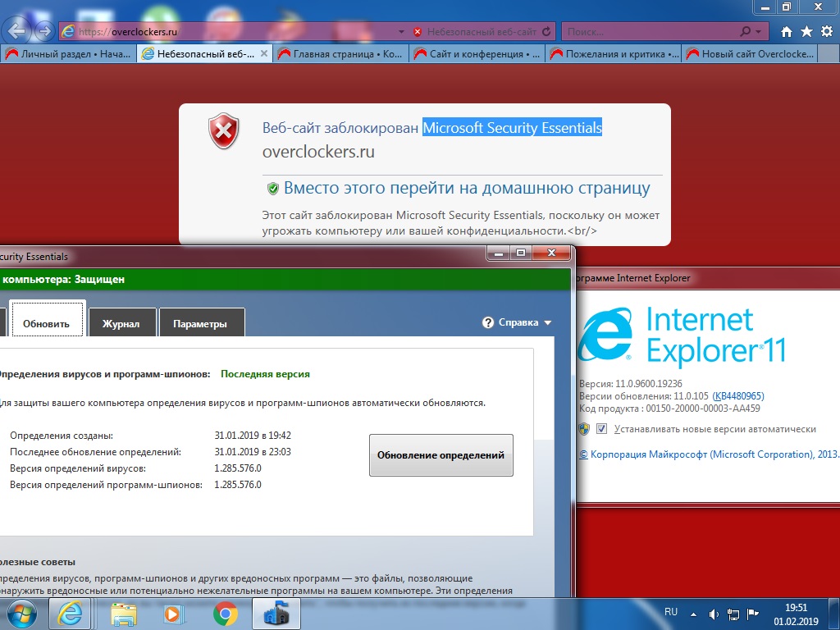The height and width of the screenshot is (630, 840).
Task: Refresh the page with the reload icon
Action: click(546, 32)
